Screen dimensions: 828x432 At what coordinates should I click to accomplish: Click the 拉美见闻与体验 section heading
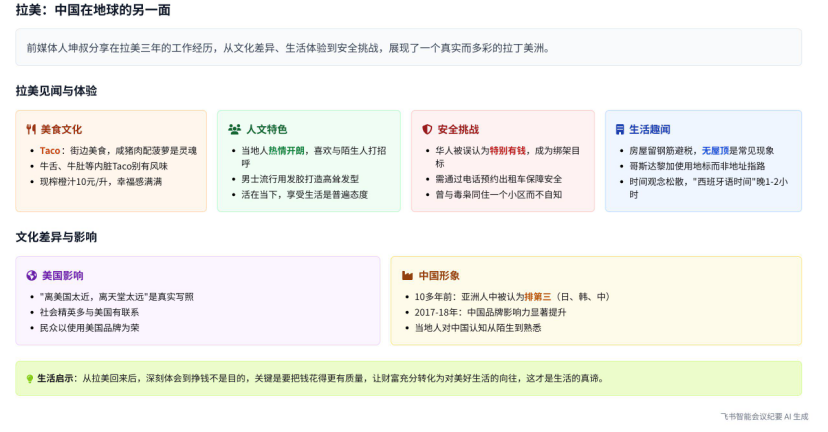(56, 91)
